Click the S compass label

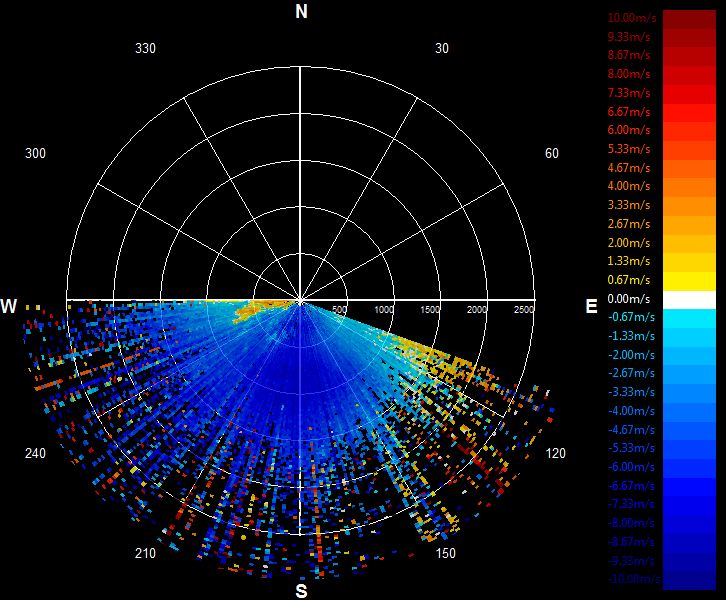click(x=301, y=591)
